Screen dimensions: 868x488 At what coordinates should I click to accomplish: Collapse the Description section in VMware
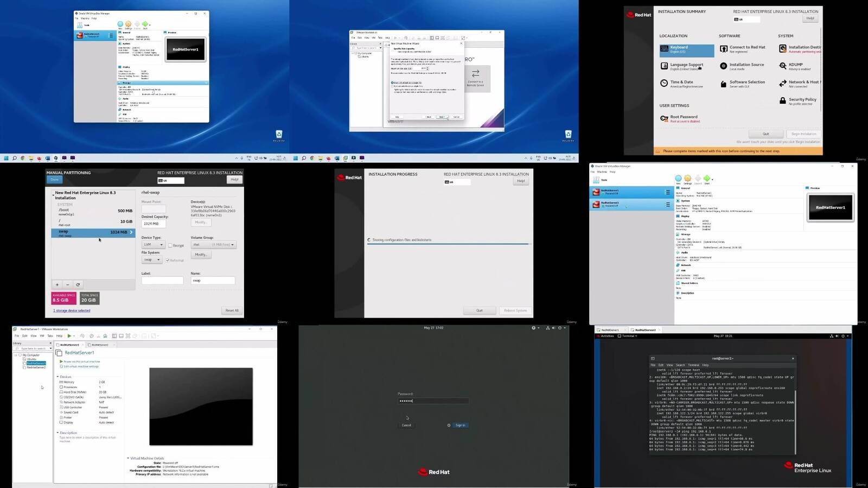(x=58, y=433)
